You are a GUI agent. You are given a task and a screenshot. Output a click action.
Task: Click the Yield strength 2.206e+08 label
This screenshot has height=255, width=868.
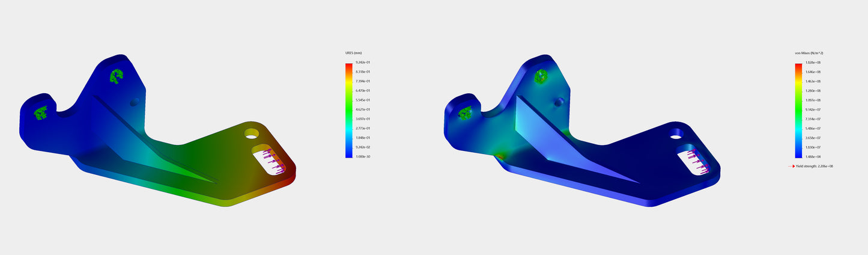coord(814,166)
